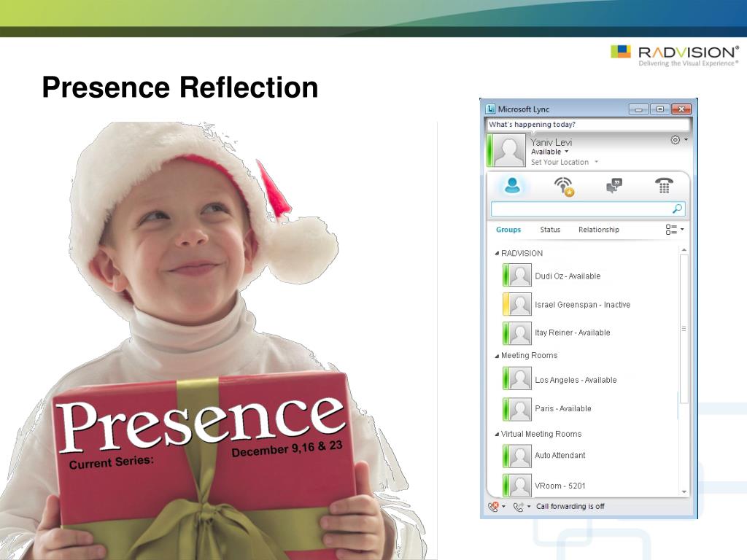Switch to the Groups tab
The width and height of the screenshot is (747, 560).
[x=508, y=230]
